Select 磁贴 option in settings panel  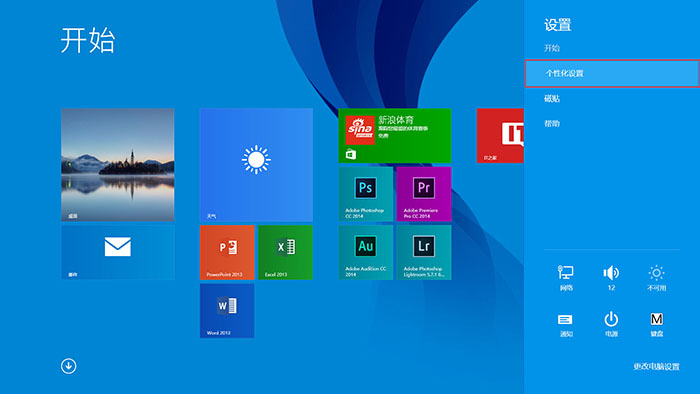[552, 99]
